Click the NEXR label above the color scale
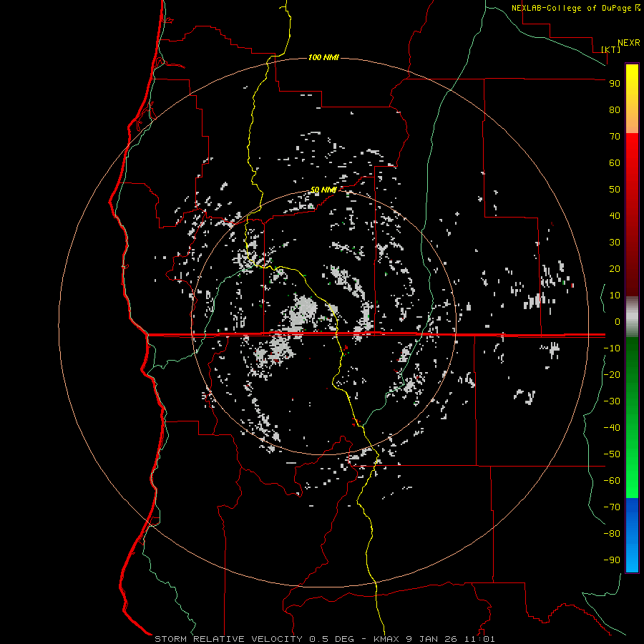 (629, 43)
